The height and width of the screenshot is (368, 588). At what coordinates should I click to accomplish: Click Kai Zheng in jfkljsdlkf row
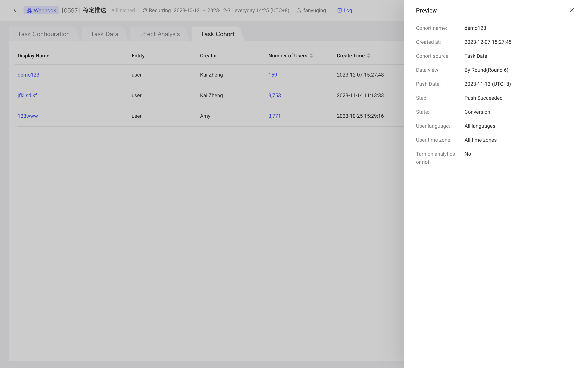[x=211, y=95]
